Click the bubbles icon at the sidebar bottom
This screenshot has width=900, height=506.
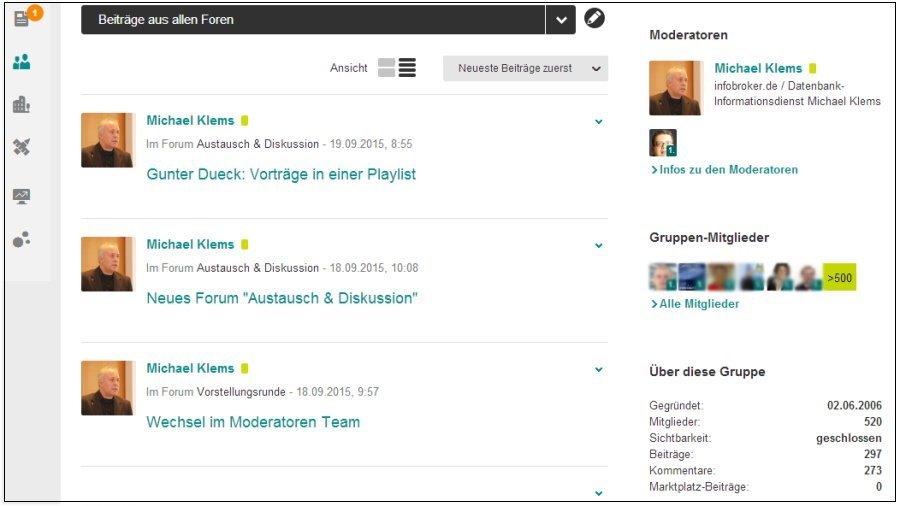tap(21, 239)
